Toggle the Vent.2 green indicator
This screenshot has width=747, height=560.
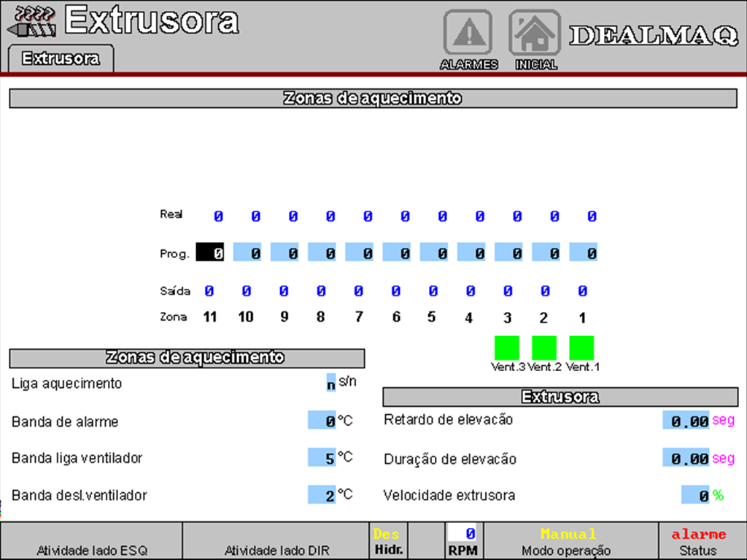(x=544, y=348)
